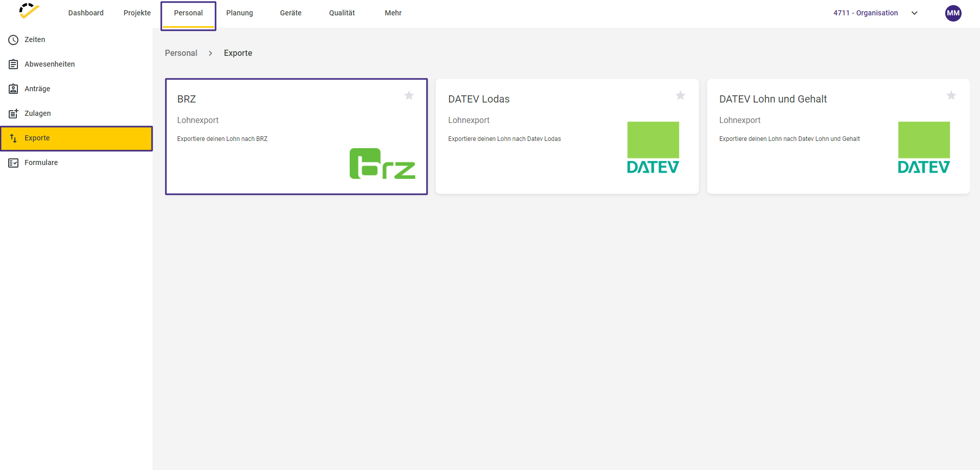Click Lohnexport subtitle on BRZ card
Screen dimensions: 980x470
coord(198,120)
